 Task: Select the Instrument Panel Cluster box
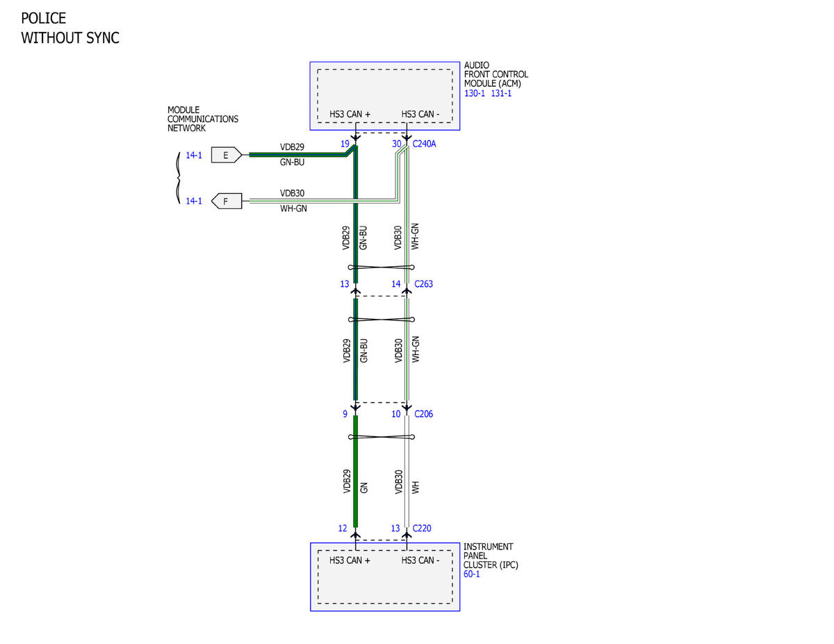coord(384,577)
